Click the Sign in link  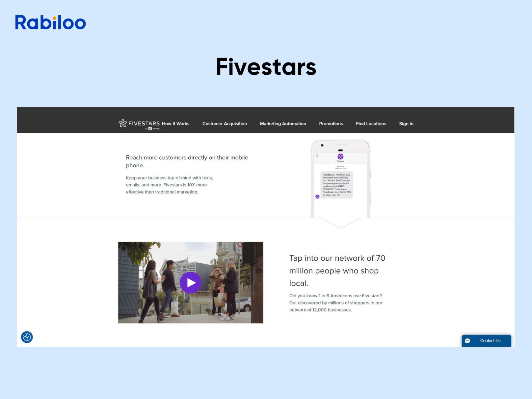406,124
